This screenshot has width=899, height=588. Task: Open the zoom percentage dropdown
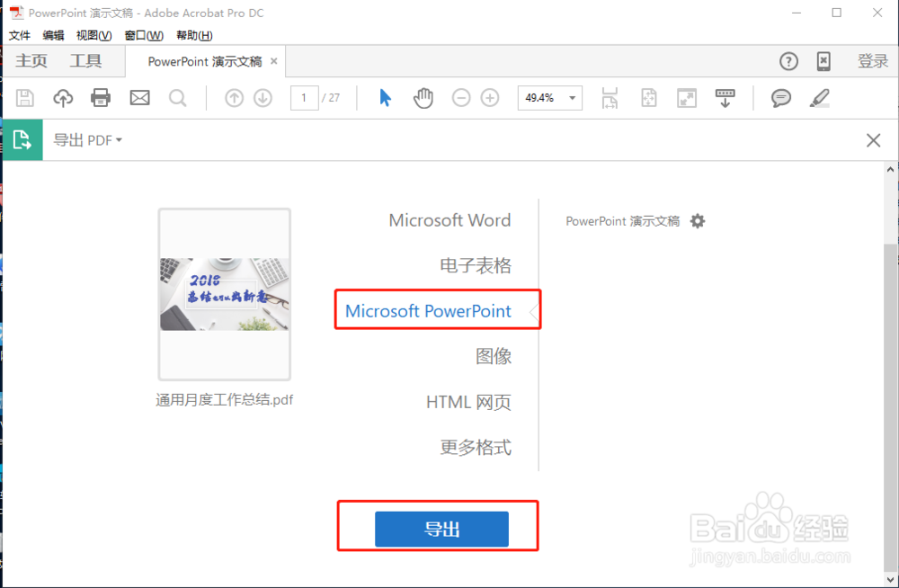(x=572, y=98)
